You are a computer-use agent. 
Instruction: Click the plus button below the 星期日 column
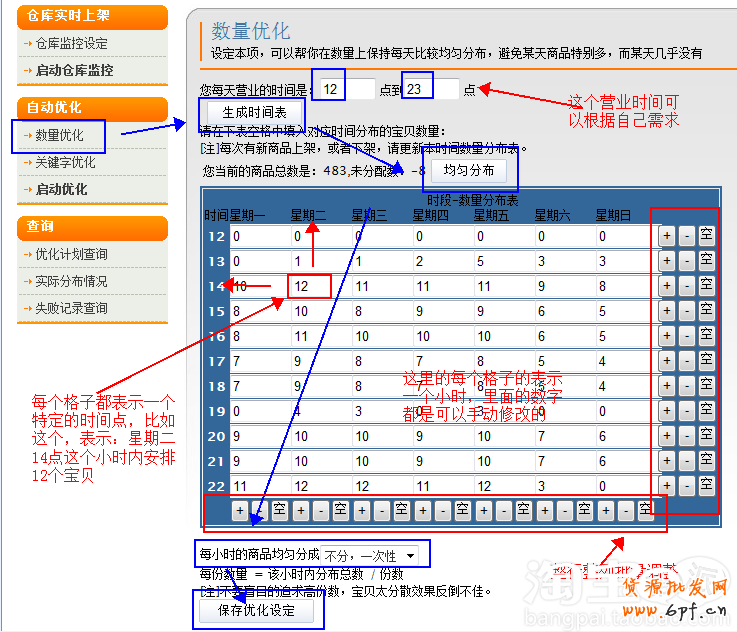pos(605,510)
